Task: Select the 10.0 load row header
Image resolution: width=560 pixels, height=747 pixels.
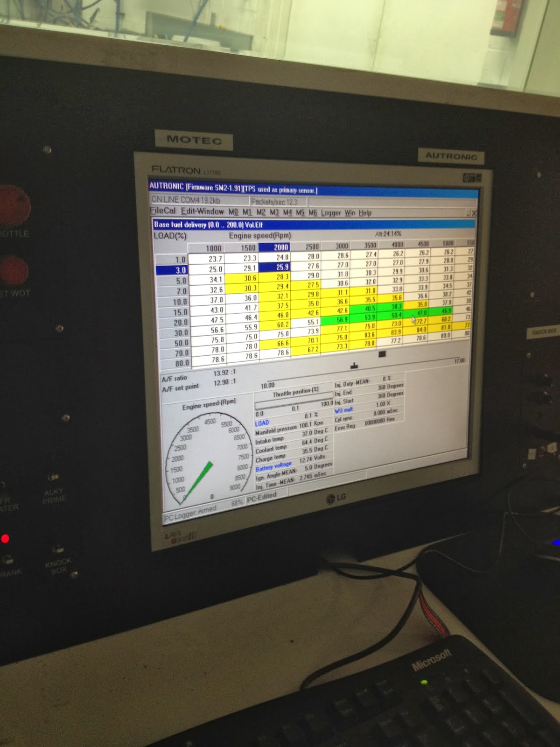Action: 173,302
